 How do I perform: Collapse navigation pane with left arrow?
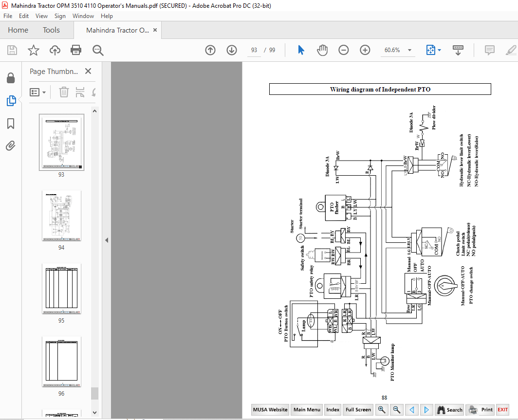107,240
